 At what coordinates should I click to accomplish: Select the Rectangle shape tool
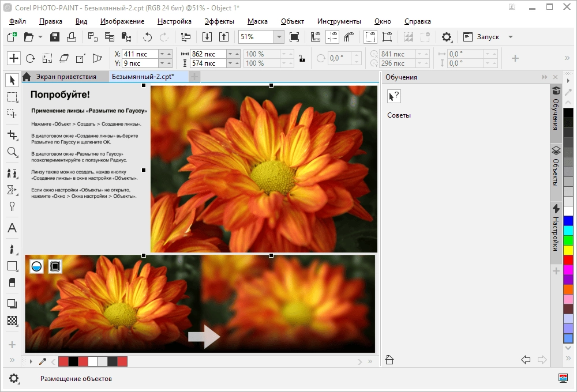click(12, 266)
